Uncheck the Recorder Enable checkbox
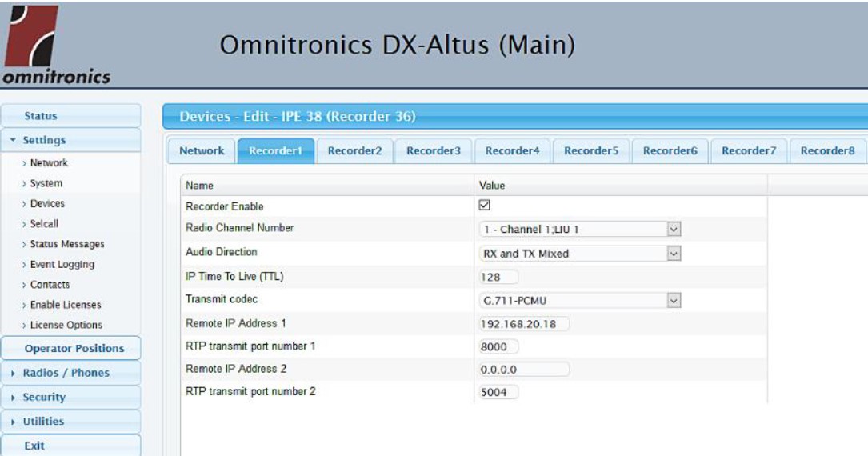The height and width of the screenshot is (456, 868). point(484,206)
